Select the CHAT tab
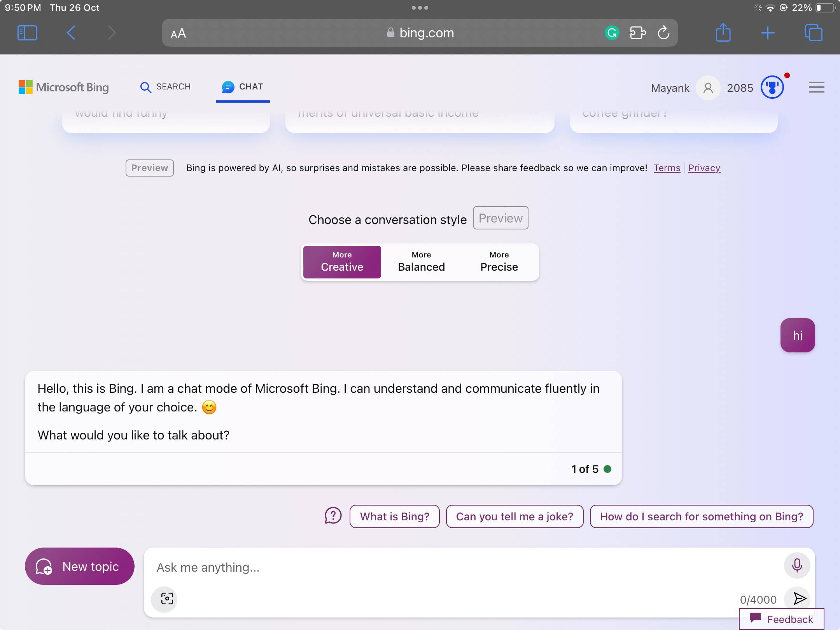Viewport: 840px width, 630px height. pyautogui.click(x=243, y=87)
